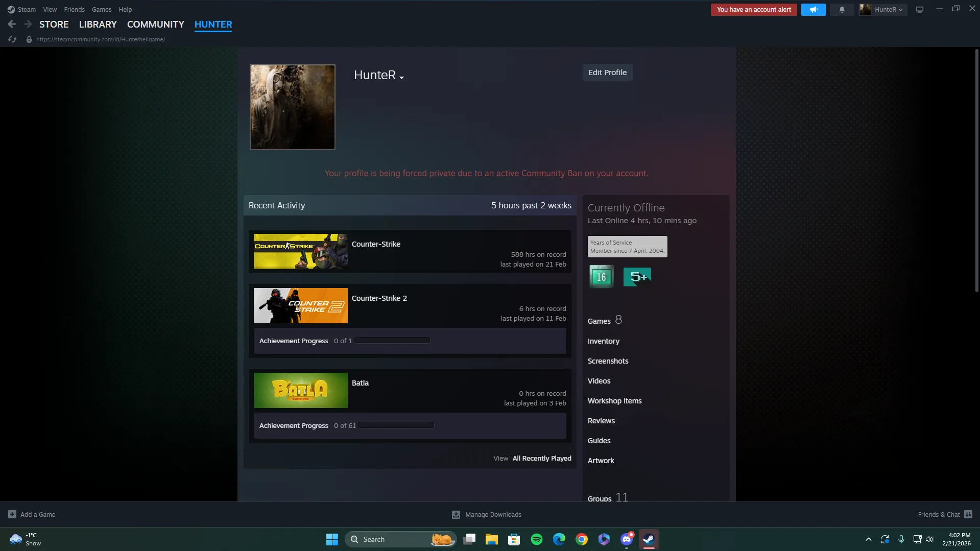This screenshot has height=551, width=980.
Task: Open Task View on the taskbar
Action: pyautogui.click(x=469, y=539)
